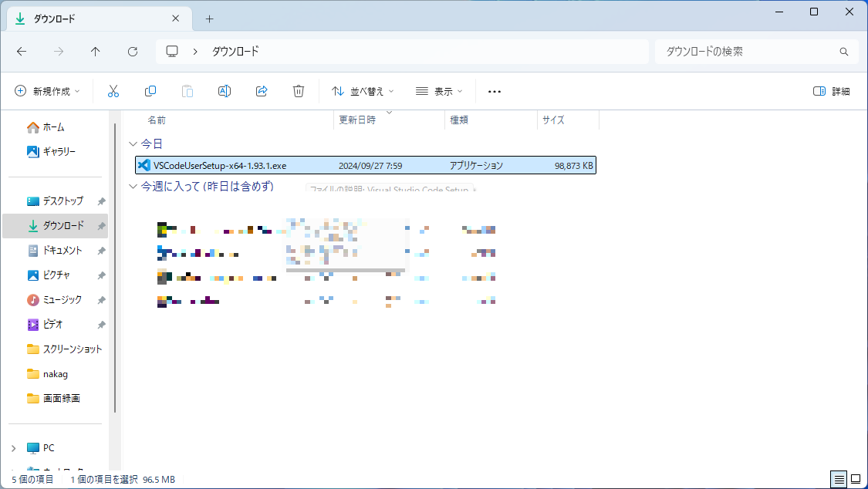Viewport: 868px width, 489px height.
Task: Click the pin icon beside ビデオ
Action: (x=101, y=325)
